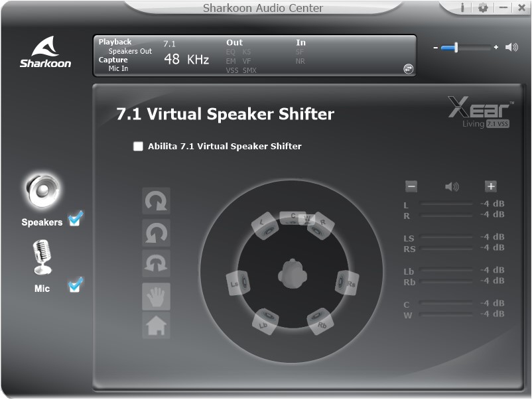Click the switch icon in status panel
The width and height of the screenshot is (532, 400).
click(408, 69)
